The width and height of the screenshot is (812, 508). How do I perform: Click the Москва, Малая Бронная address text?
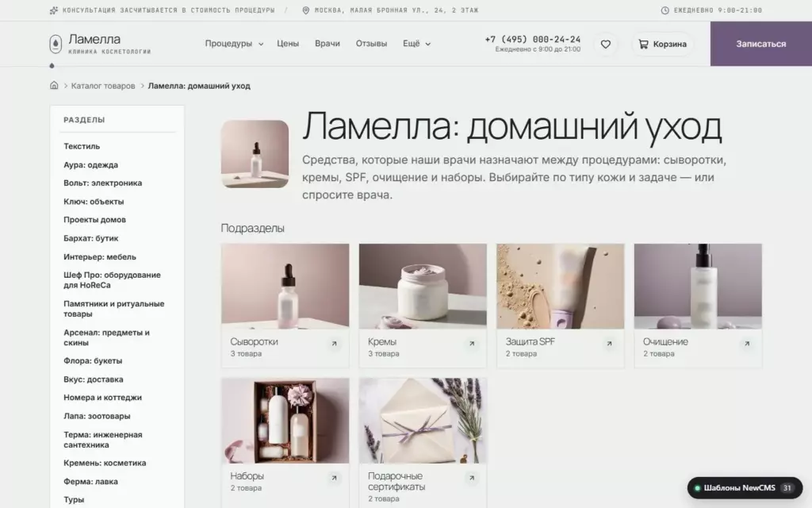(x=396, y=10)
